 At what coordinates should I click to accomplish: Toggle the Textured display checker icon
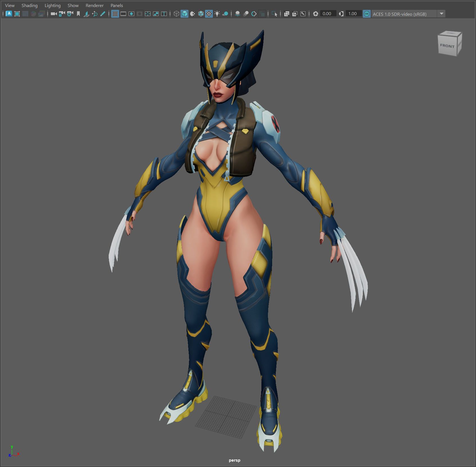tap(209, 14)
